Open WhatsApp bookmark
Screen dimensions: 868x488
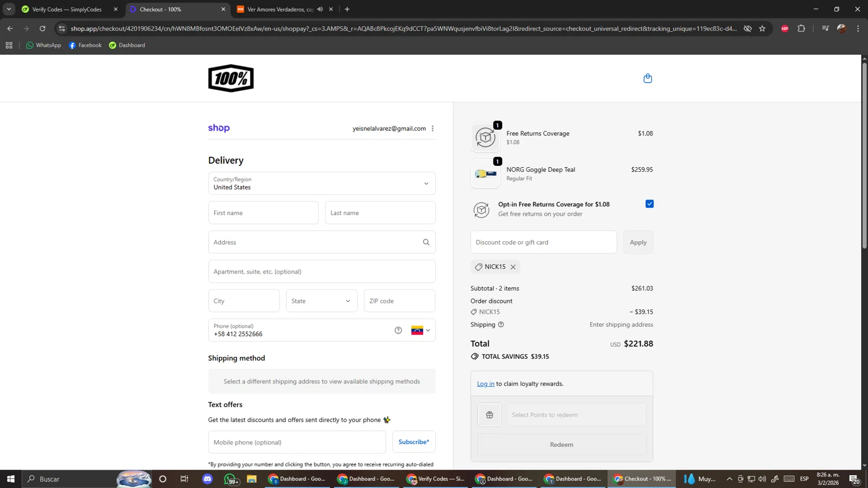tap(43, 45)
